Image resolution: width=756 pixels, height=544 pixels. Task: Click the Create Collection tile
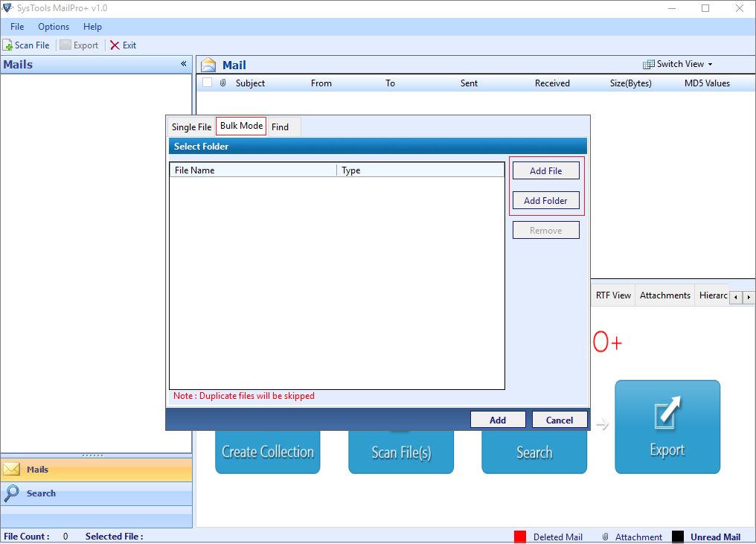tap(268, 452)
